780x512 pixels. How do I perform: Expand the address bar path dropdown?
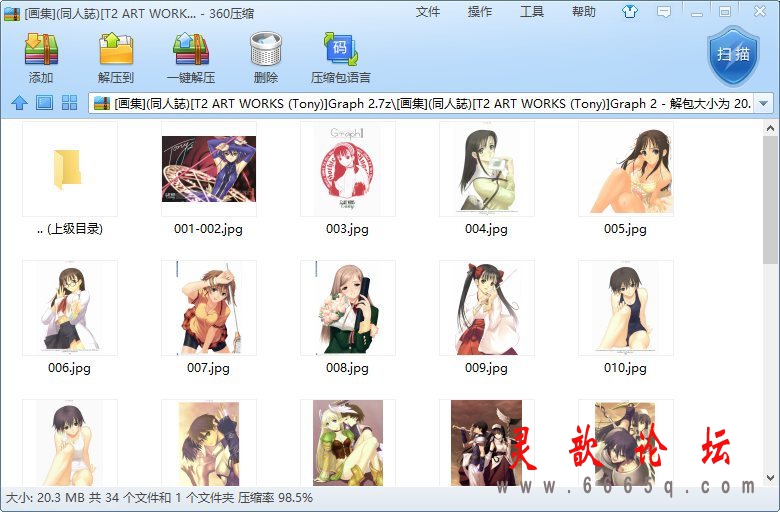(x=763, y=103)
